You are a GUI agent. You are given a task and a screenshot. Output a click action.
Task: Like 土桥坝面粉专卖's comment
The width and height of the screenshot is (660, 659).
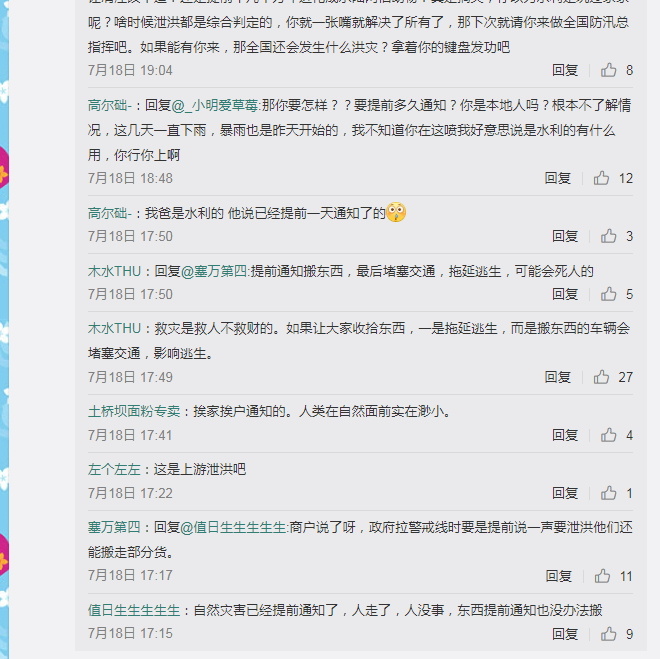tap(609, 435)
